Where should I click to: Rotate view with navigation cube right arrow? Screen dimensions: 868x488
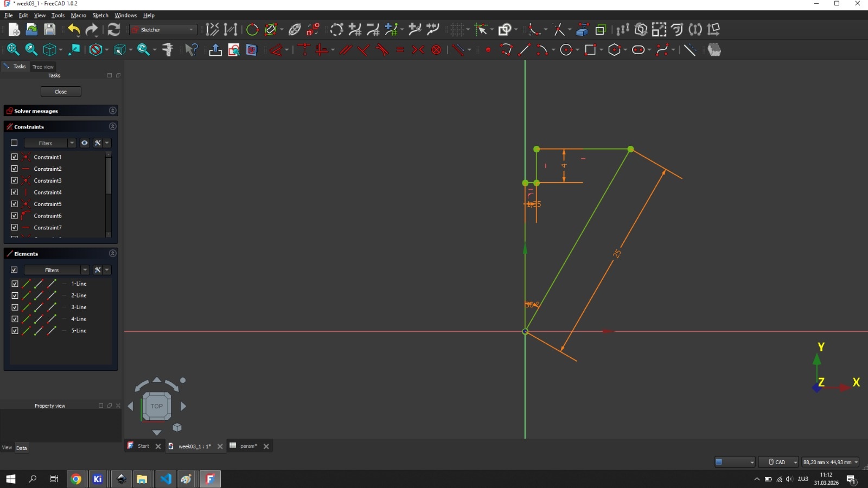click(x=183, y=406)
